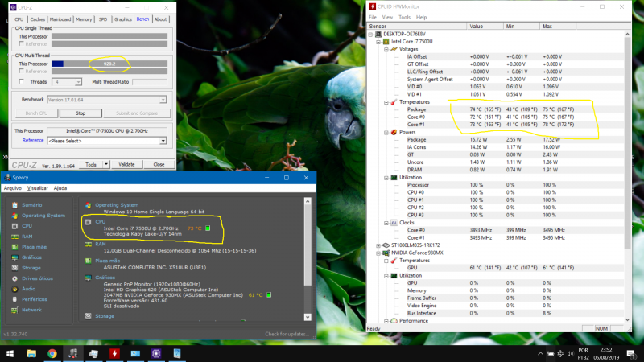Screen dimensions: 644x362
Task: Select Operating System icon in Speccy sidebar
Action: click(14, 216)
